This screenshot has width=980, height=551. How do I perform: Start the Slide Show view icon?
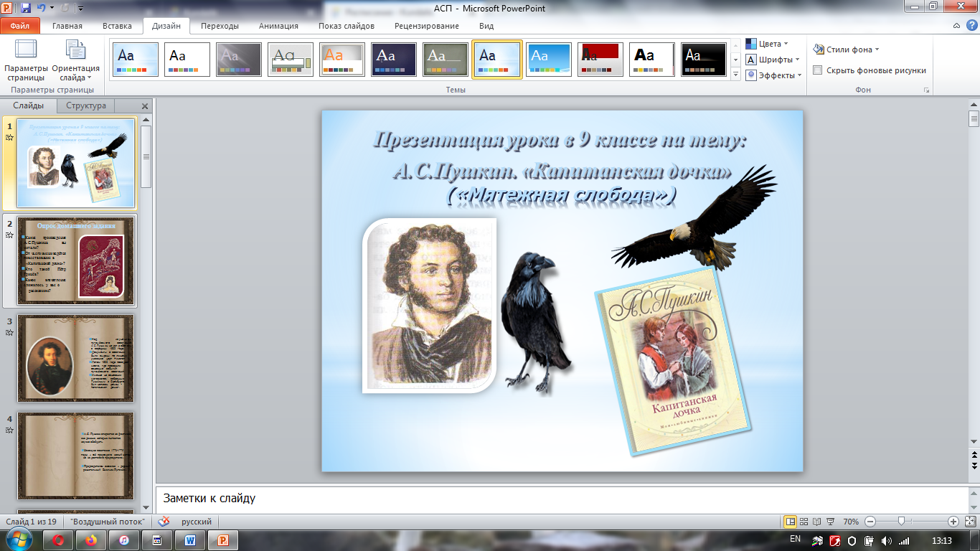point(831,522)
